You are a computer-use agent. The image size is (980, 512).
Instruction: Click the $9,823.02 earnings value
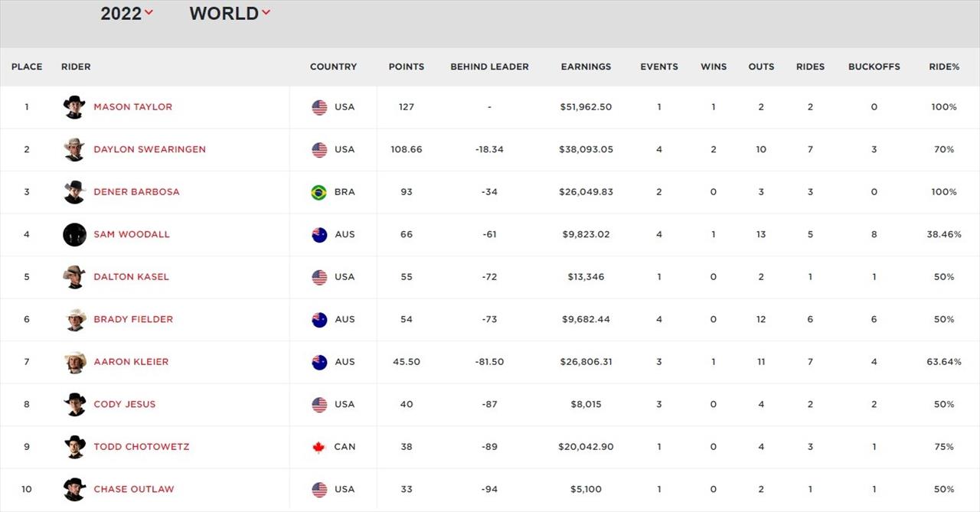tap(586, 234)
